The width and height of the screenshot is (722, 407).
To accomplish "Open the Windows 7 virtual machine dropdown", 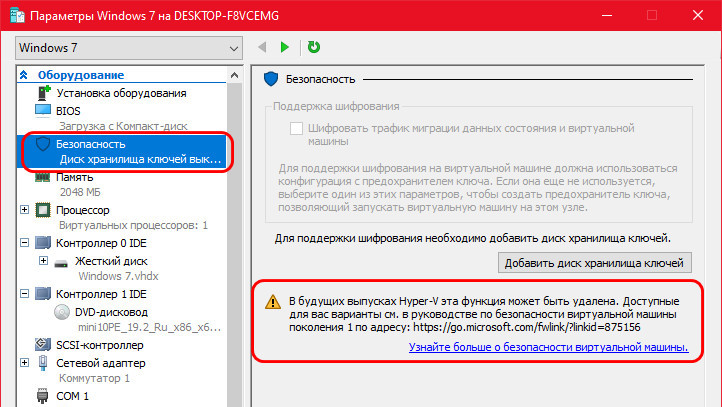I will pos(129,48).
